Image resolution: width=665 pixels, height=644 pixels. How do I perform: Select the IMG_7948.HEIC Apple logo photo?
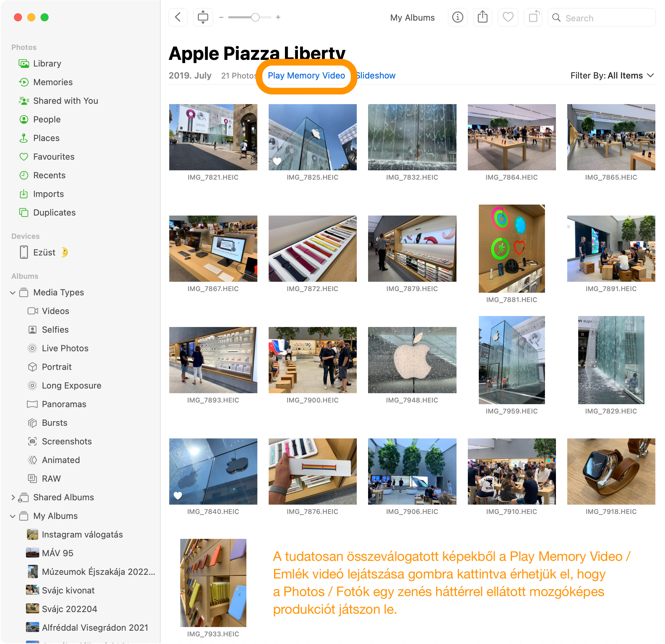tap(412, 360)
